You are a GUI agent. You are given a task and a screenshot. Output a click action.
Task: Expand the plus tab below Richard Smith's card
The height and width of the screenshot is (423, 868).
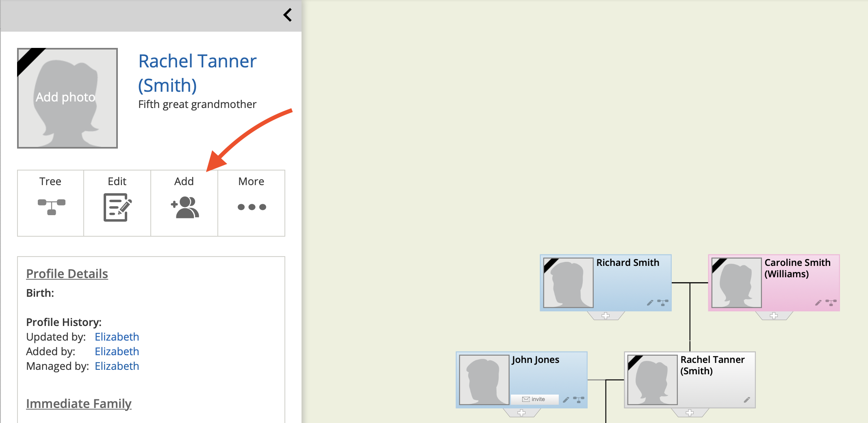click(x=605, y=316)
